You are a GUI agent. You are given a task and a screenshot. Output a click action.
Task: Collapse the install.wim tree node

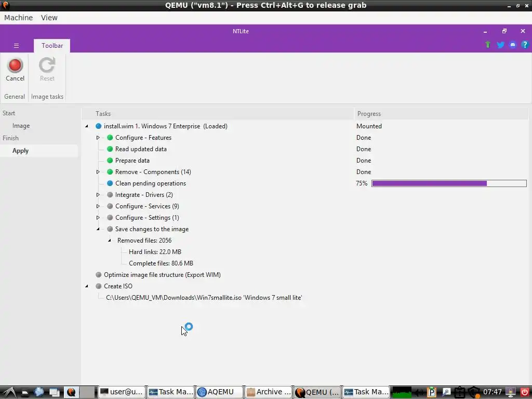pos(87,126)
